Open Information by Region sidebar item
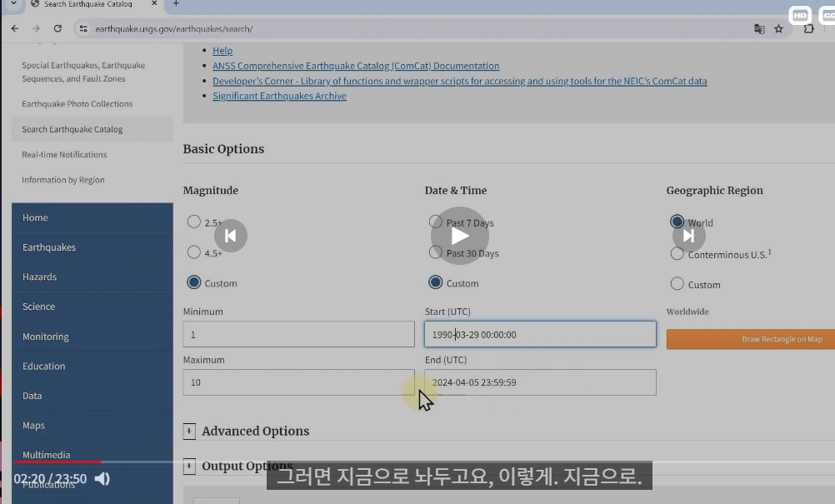The height and width of the screenshot is (504, 835). click(63, 180)
